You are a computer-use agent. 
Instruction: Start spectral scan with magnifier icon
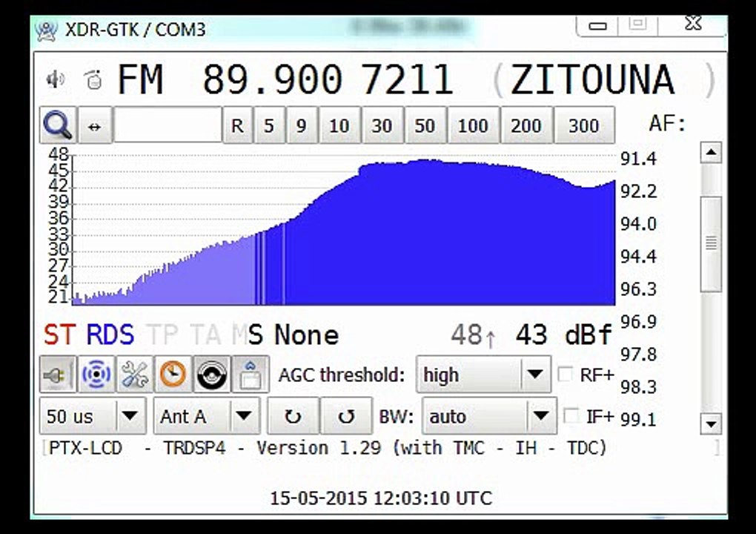pos(58,125)
